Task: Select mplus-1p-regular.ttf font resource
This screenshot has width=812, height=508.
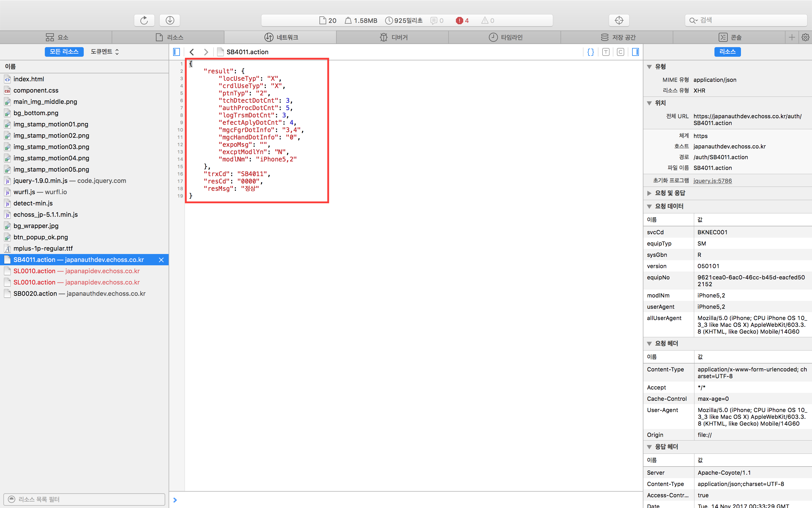Action: pyautogui.click(x=84, y=248)
